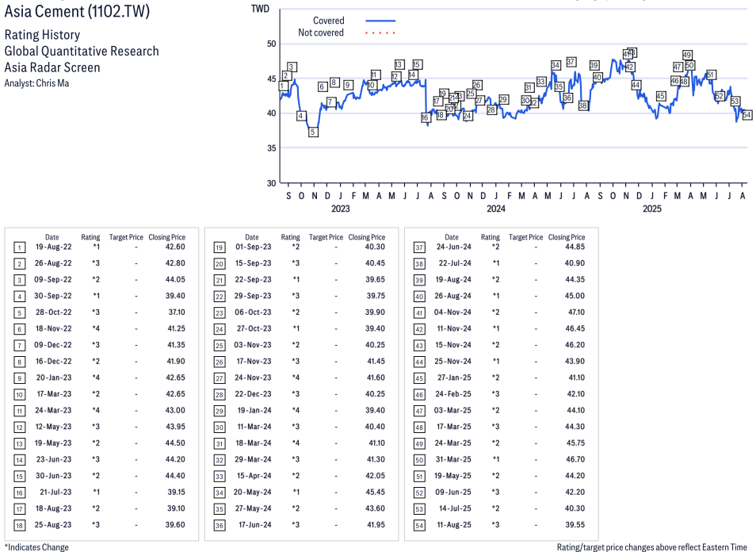Select the 24-Mar-23 date cell
This screenshot has height=552, width=756.
click(x=54, y=410)
